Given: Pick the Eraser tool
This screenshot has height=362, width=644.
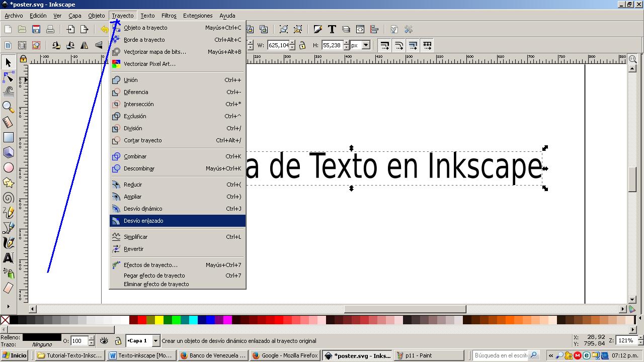Looking at the screenshot, I should point(8,288).
